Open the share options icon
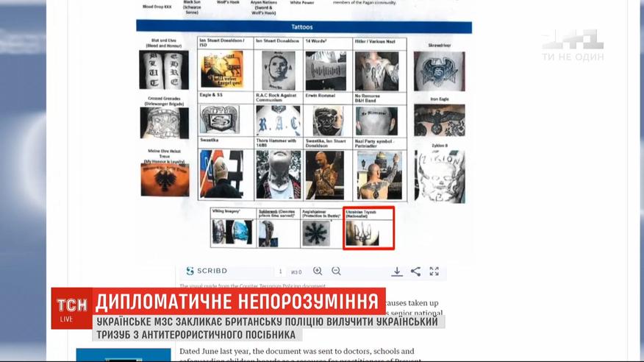This screenshot has height=362, width=644. pos(415,271)
